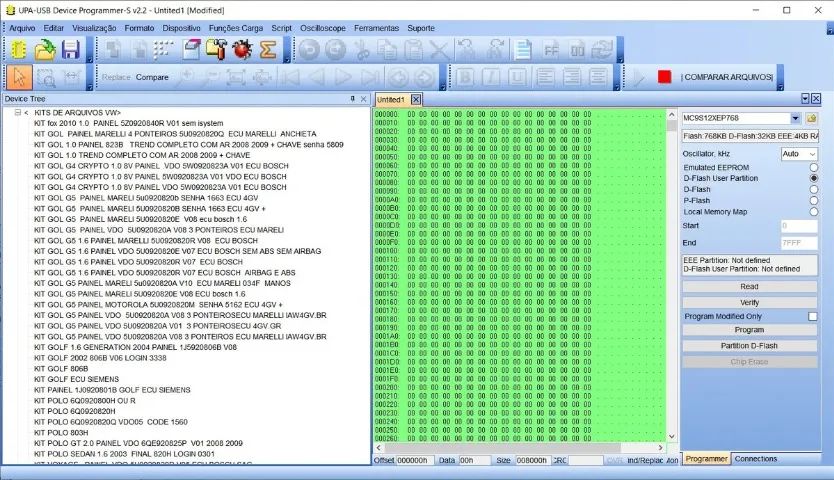Click the pin icon on Device Tree panel
834x480 pixels.
[352, 99]
